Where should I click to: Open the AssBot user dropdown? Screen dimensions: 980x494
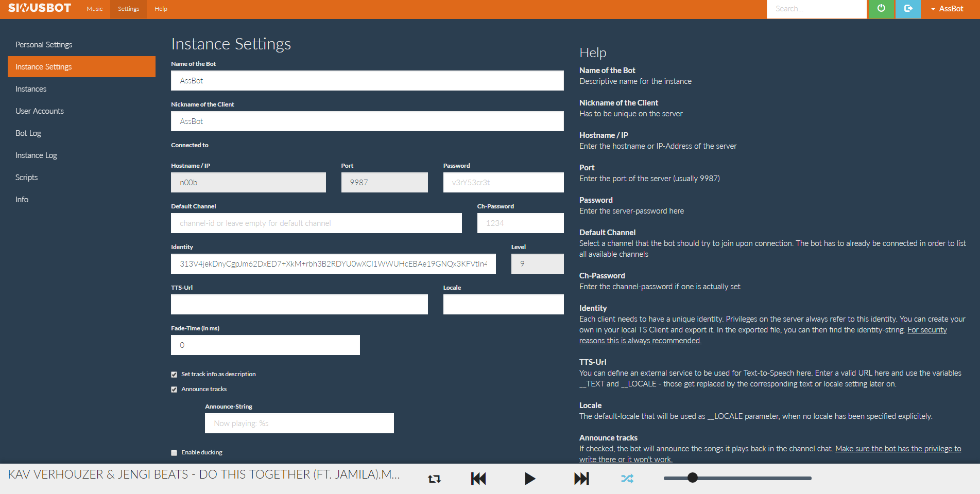click(947, 9)
